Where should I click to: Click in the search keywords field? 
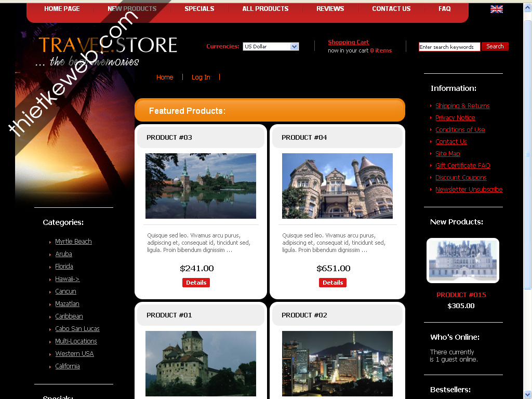click(449, 47)
